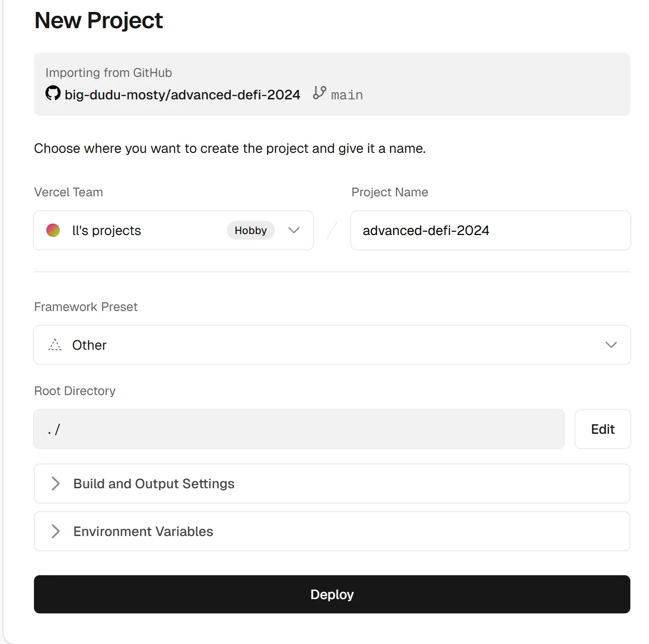The width and height of the screenshot is (649, 644).
Task: Expand the Environment Variables chevron
Action: point(55,531)
